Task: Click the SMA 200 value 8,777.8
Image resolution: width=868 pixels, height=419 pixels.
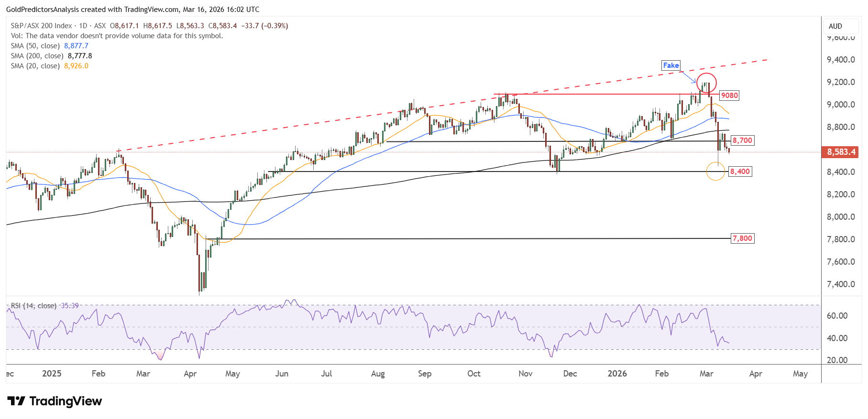Action: coord(80,56)
